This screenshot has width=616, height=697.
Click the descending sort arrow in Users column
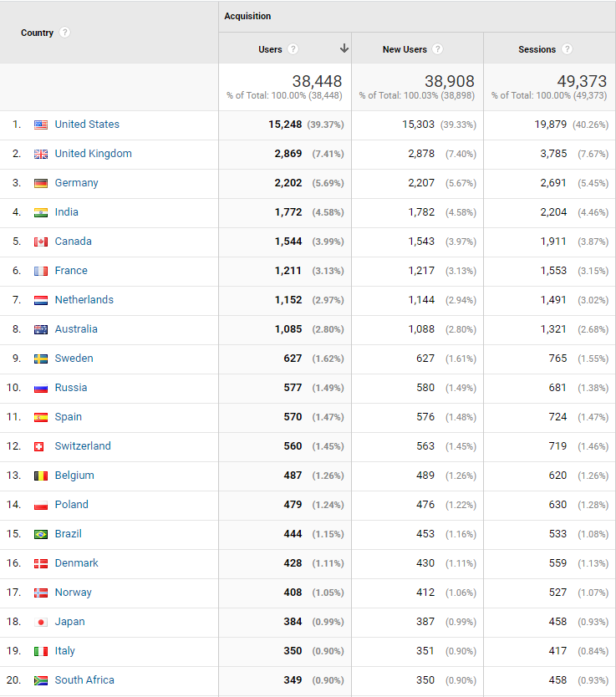click(x=344, y=49)
